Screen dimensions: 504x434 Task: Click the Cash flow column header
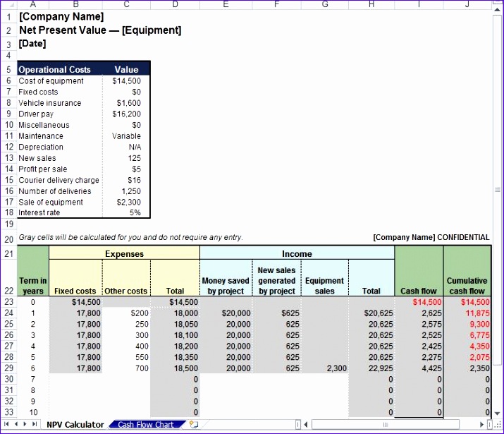[419, 271]
